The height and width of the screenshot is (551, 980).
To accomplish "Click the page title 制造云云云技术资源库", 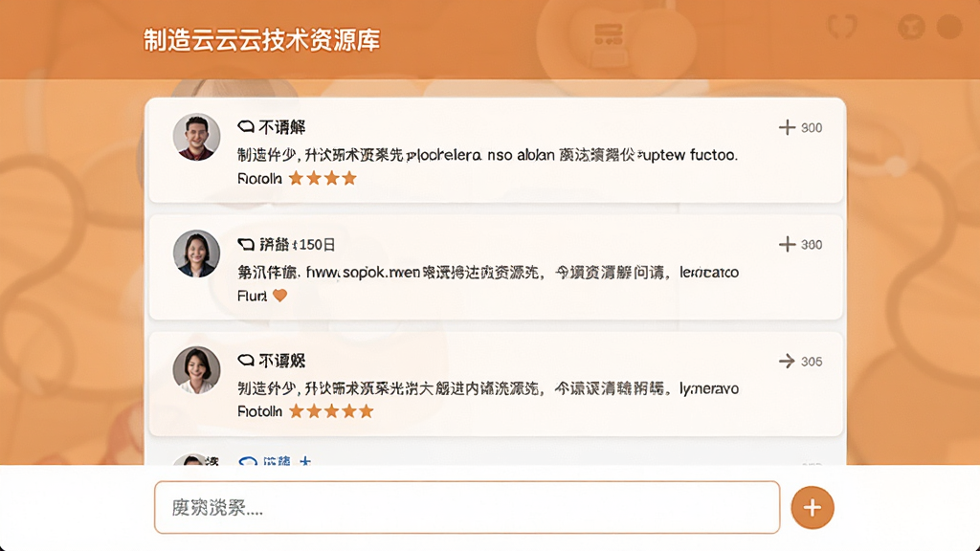I will coord(262,40).
